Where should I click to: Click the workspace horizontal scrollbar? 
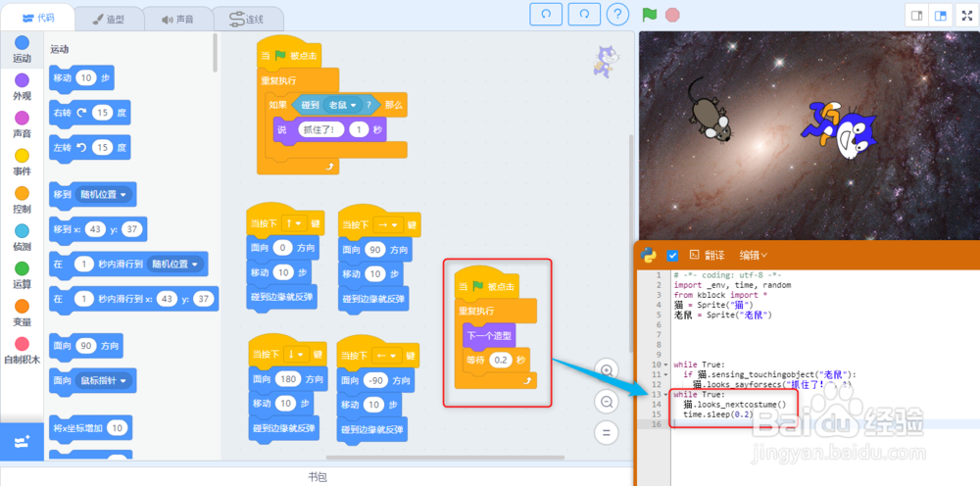tap(444, 458)
